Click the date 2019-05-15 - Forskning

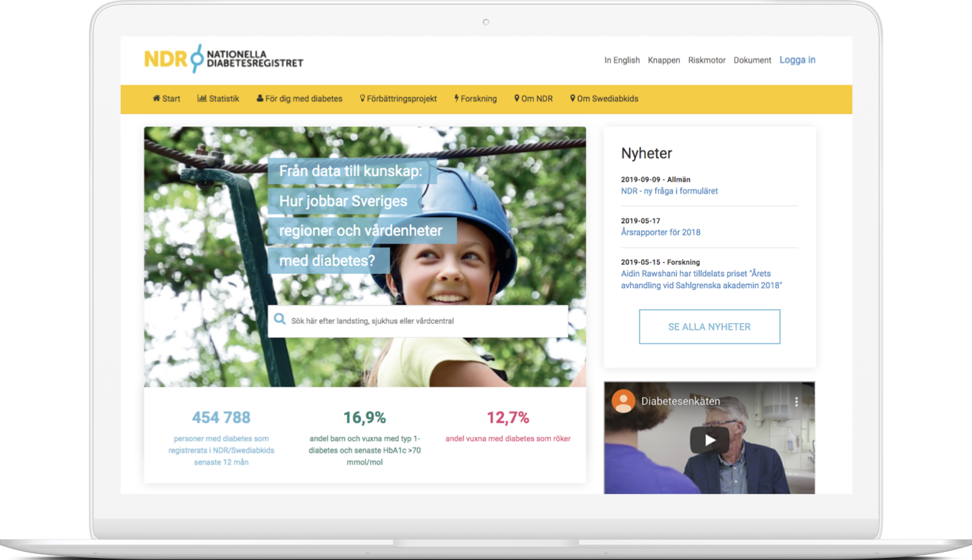click(660, 262)
